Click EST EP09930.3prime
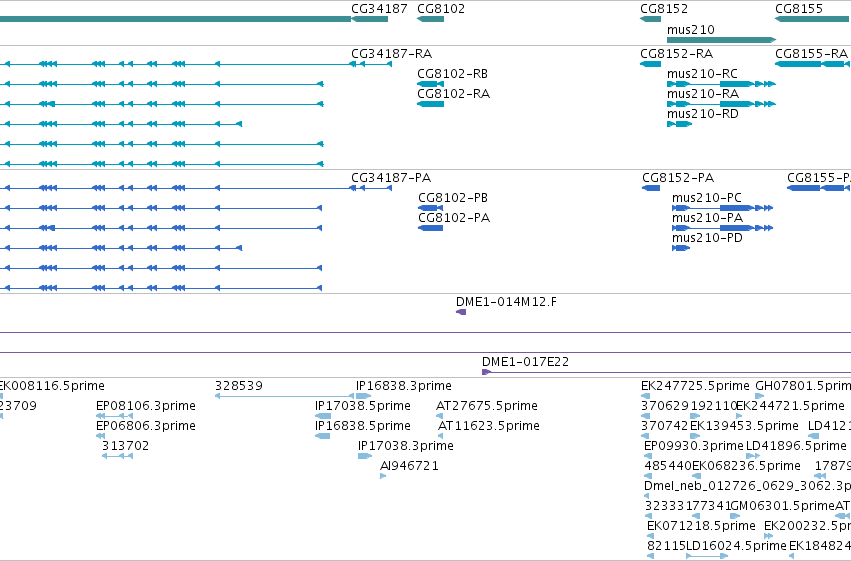The height and width of the screenshot is (561, 851). [647, 456]
